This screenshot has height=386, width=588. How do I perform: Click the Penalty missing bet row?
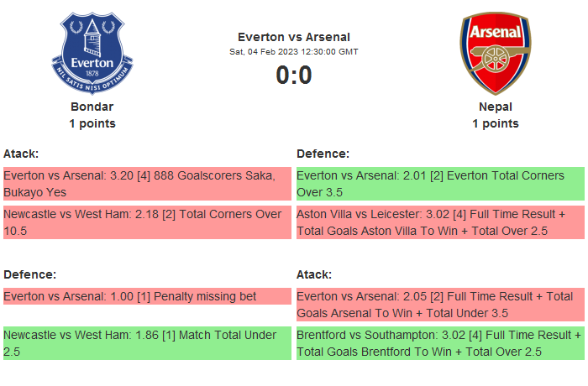tap(147, 296)
